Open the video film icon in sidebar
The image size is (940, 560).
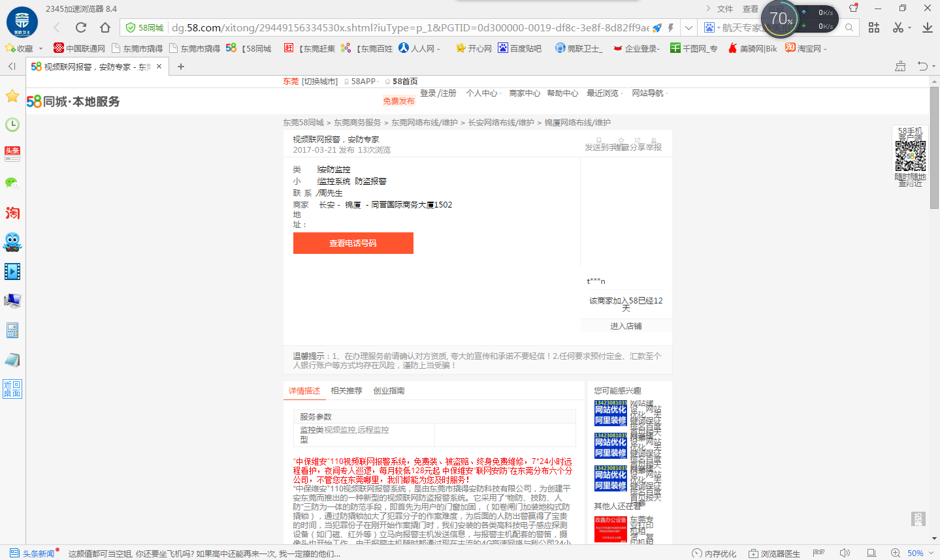click(12, 272)
